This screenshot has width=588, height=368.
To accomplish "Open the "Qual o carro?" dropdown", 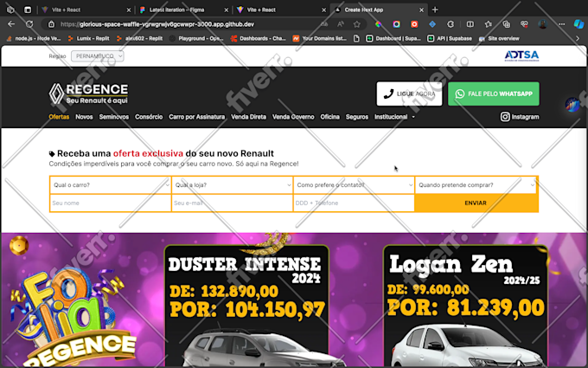I will tap(111, 185).
